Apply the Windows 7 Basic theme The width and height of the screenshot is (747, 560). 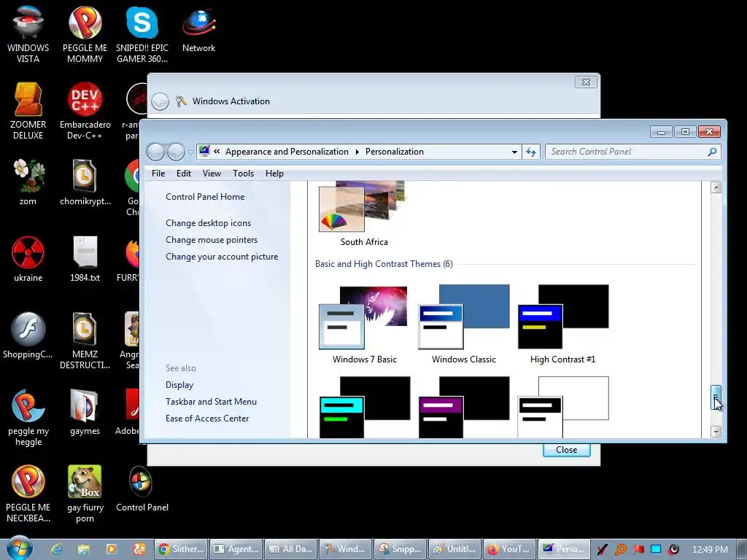point(365,324)
